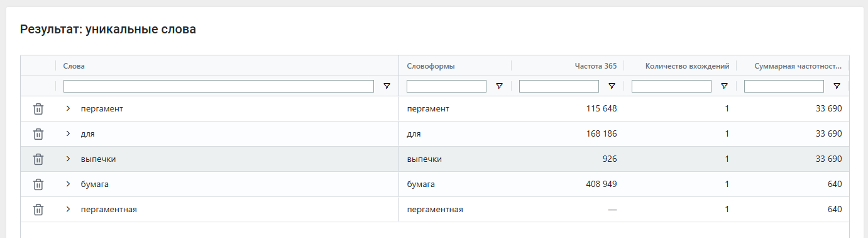Open the Частота 365 filter funnel
Image resolution: width=868 pixels, height=238 pixels.
tap(612, 86)
